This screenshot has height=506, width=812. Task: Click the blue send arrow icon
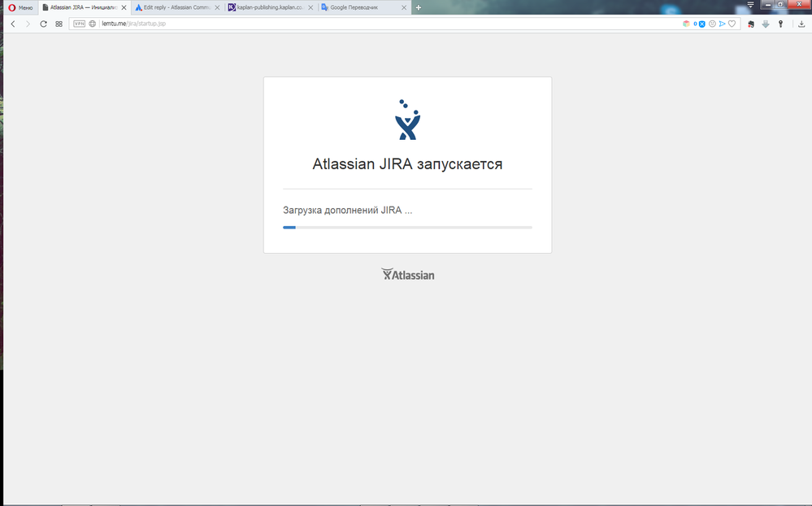(x=722, y=24)
